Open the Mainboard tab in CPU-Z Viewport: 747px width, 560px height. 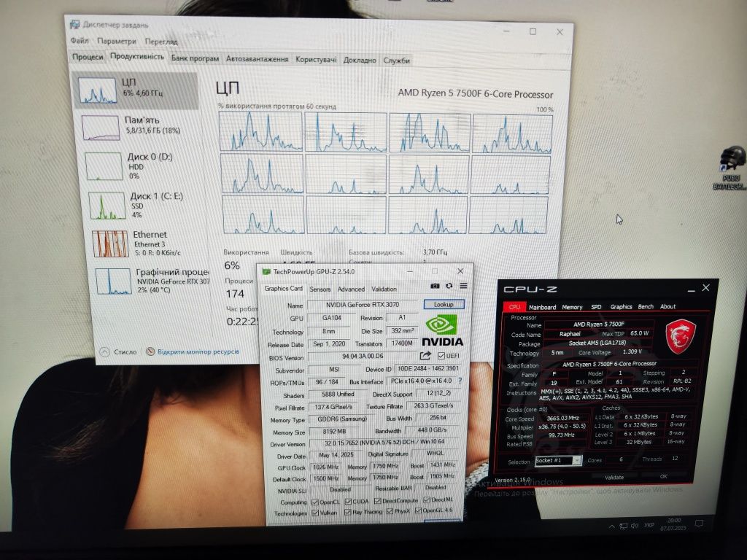click(542, 307)
